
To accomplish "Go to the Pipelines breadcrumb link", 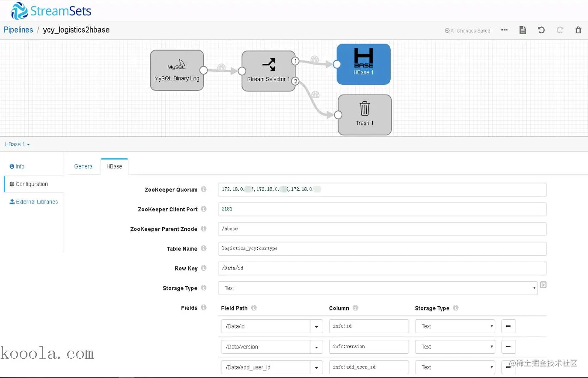I will [x=18, y=30].
